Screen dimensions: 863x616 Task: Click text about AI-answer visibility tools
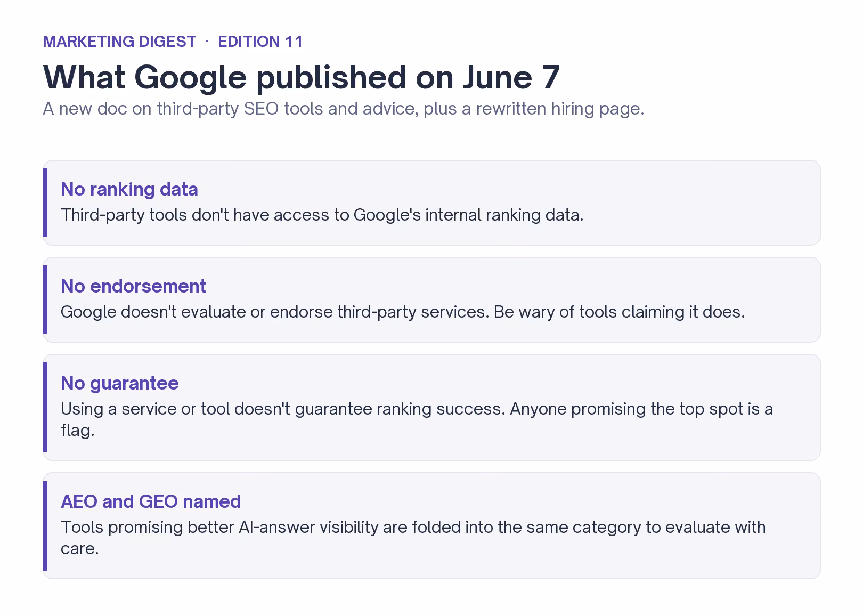413,538
